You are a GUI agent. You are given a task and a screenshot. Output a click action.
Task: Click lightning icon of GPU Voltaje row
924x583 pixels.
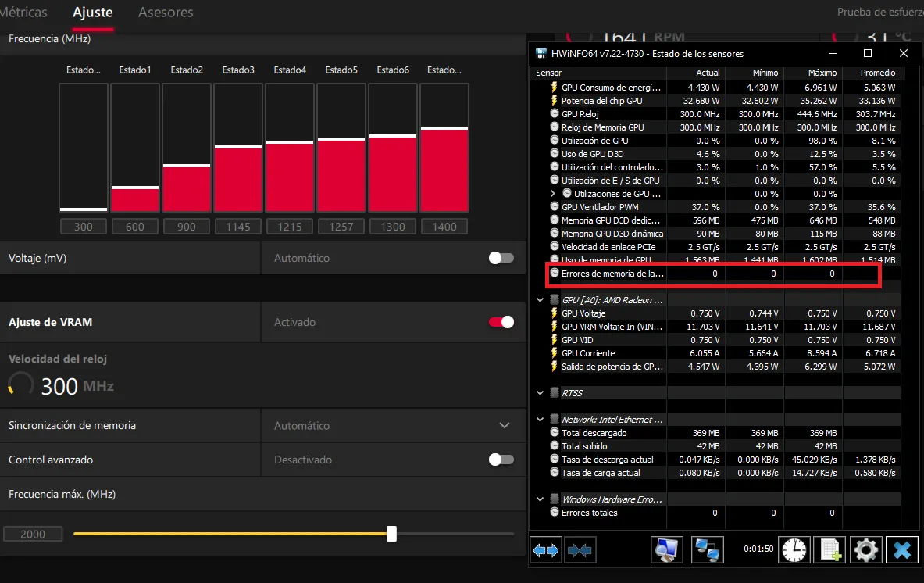pos(554,313)
